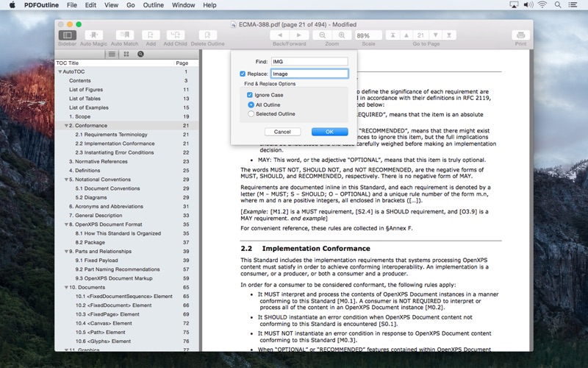Collapse the AutoTOC tree node
This screenshot has height=368, width=588.
click(x=60, y=71)
